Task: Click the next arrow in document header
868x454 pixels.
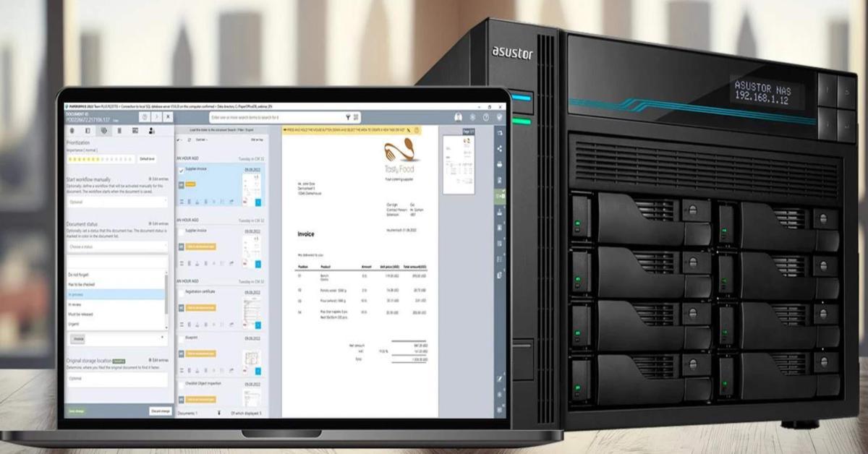Action: point(156,116)
